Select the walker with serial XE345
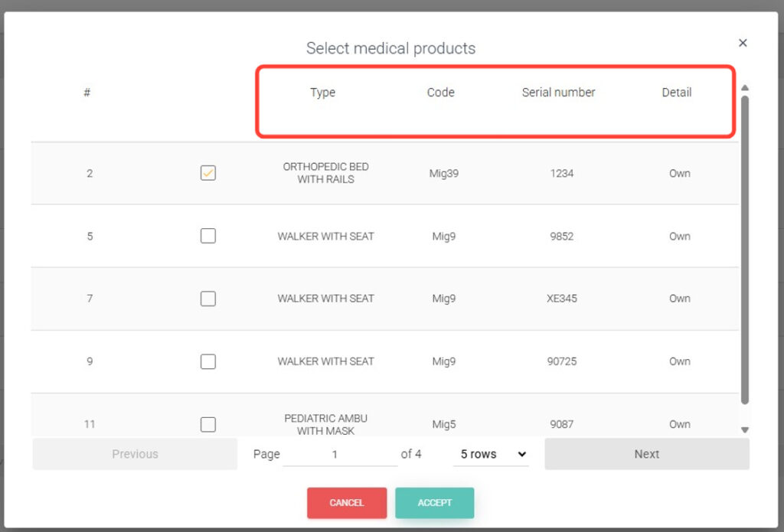Image resolution: width=784 pixels, height=532 pixels. (x=207, y=299)
